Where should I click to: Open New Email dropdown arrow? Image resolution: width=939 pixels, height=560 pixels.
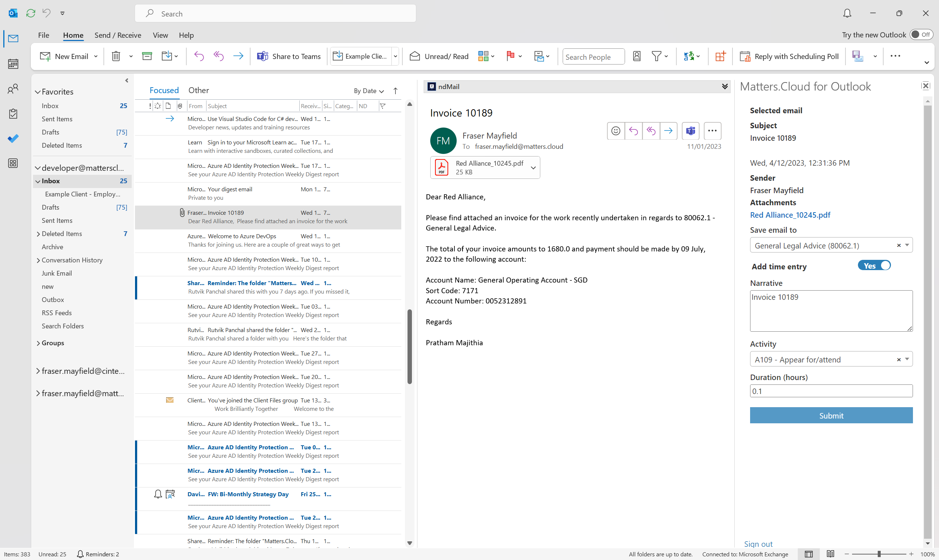point(95,56)
